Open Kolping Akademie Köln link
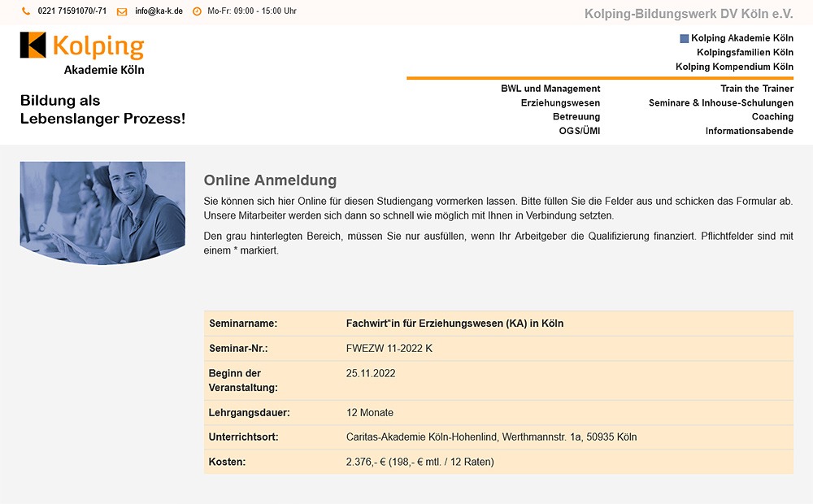The image size is (813, 504). coord(742,38)
